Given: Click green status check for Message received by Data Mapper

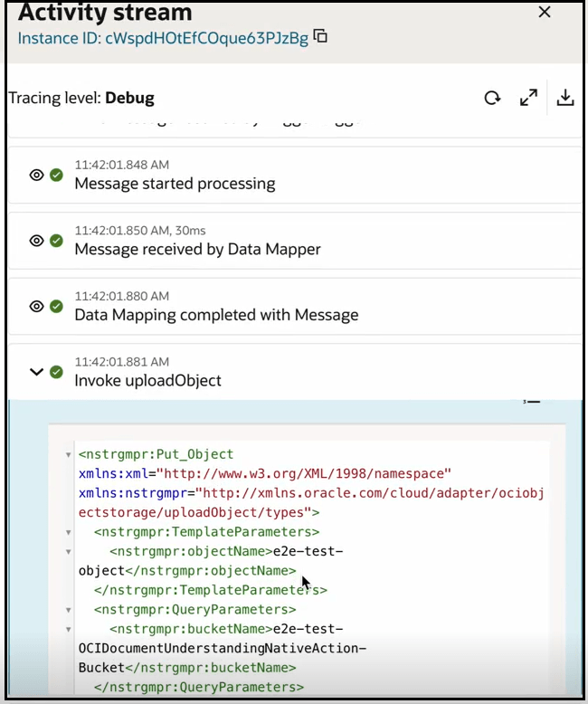Looking at the screenshot, I should pyautogui.click(x=56, y=240).
